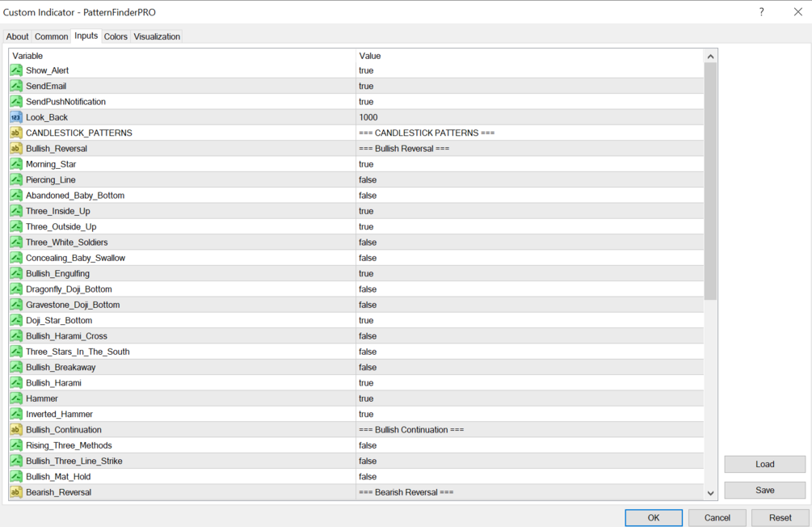Viewport: 812px width, 527px height.
Task: Click the Bullish_Three_Line_Strike variable name
Action: pos(74,461)
